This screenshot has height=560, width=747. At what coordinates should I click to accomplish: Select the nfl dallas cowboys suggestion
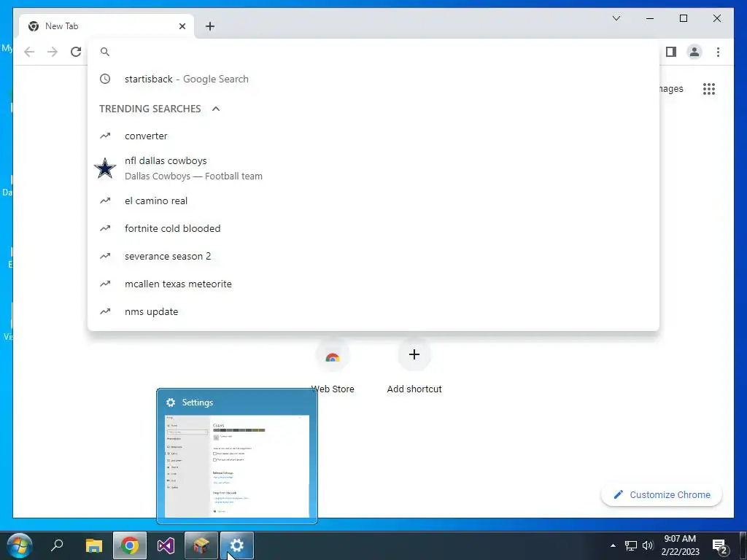(373, 168)
